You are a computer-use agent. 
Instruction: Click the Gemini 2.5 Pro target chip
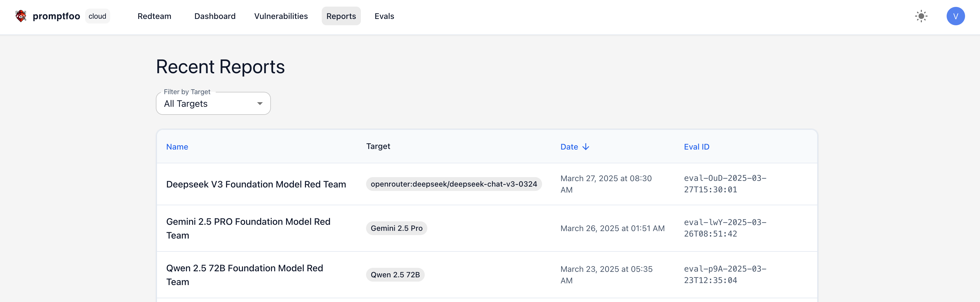[396, 228]
